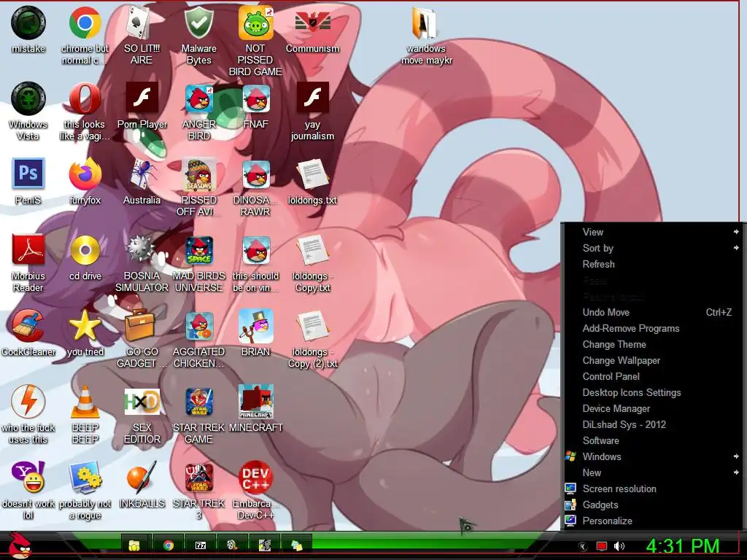Select 'Desktop Icons Settings' menu entry

[x=651, y=393]
